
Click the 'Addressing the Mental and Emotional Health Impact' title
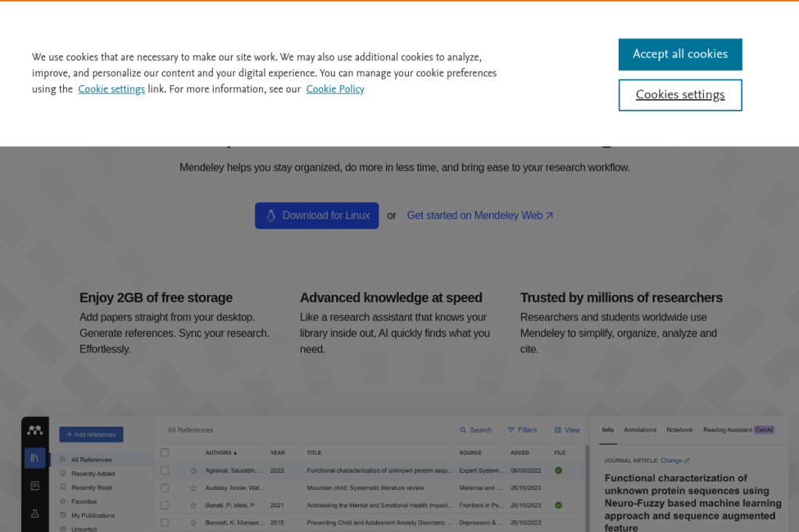(x=380, y=505)
